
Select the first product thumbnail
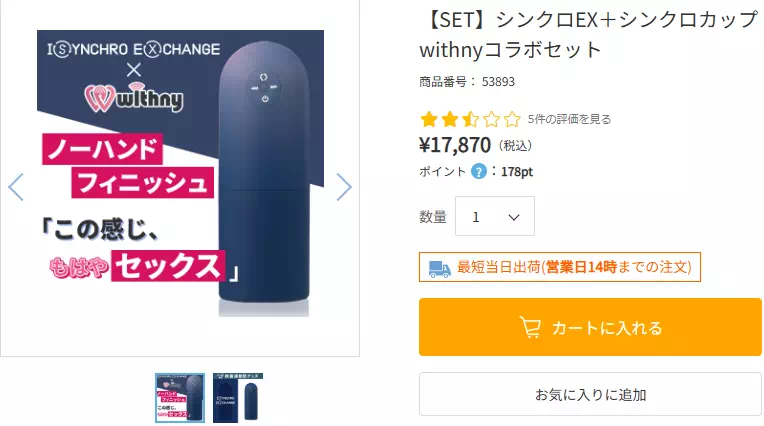[x=180, y=398]
